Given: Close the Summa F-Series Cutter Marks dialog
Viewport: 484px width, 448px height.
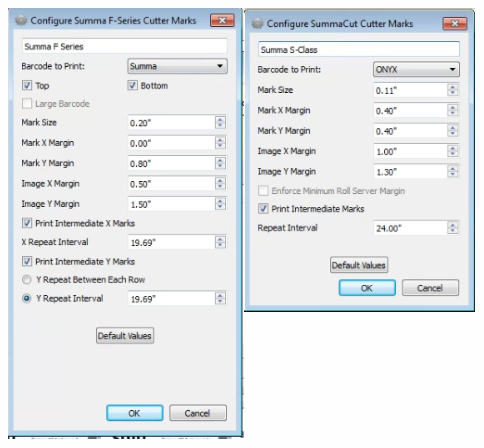Looking at the screenshot, I should pos(222,20).
